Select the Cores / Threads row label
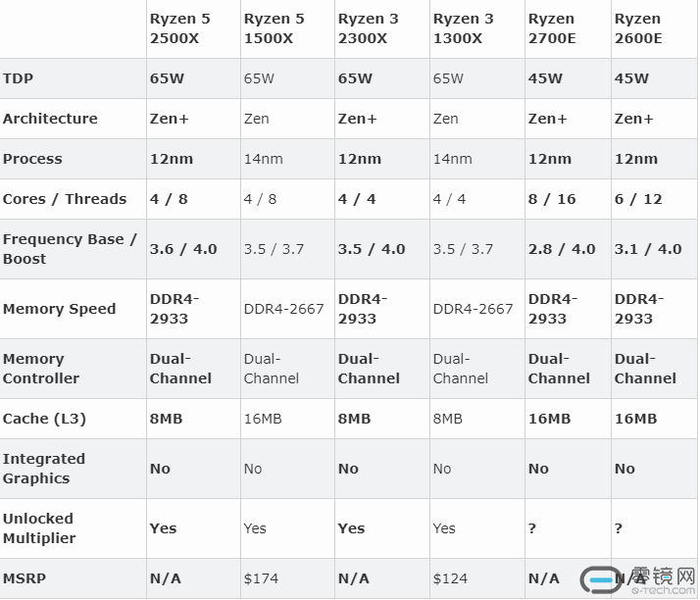Screen dimensions: 700x600 pos(65,199)
